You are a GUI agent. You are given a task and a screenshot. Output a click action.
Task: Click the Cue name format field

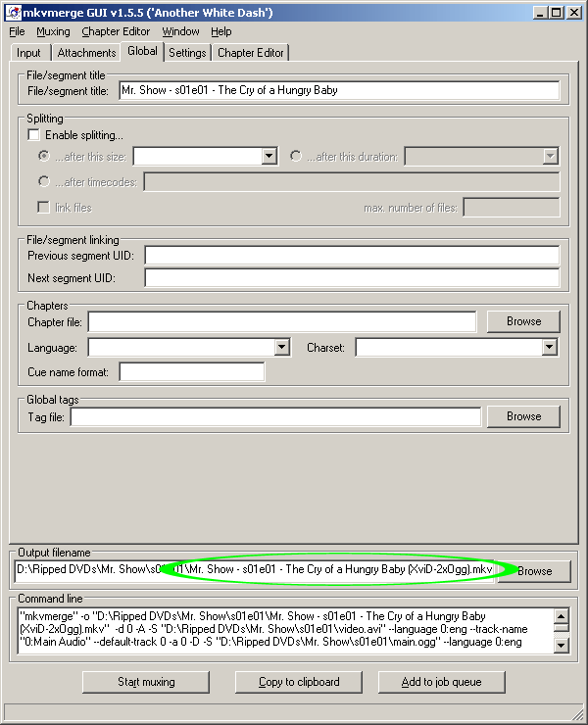[192, 372]
